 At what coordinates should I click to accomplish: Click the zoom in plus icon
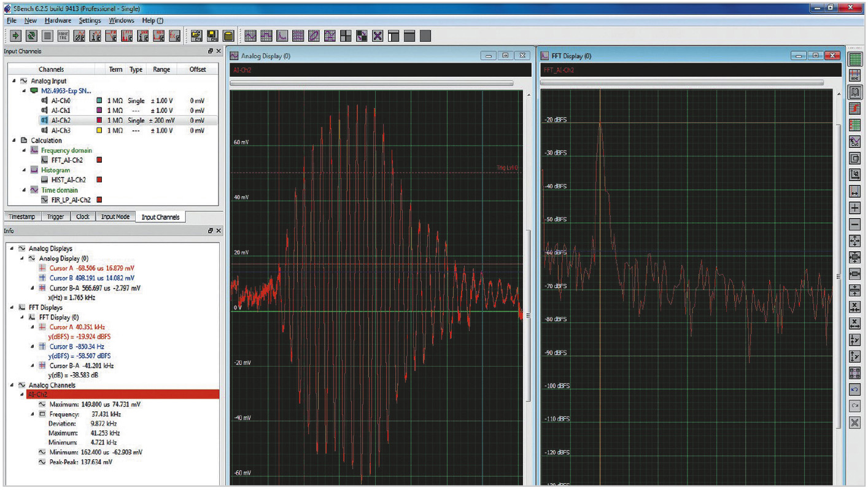[x=854, y=208]
